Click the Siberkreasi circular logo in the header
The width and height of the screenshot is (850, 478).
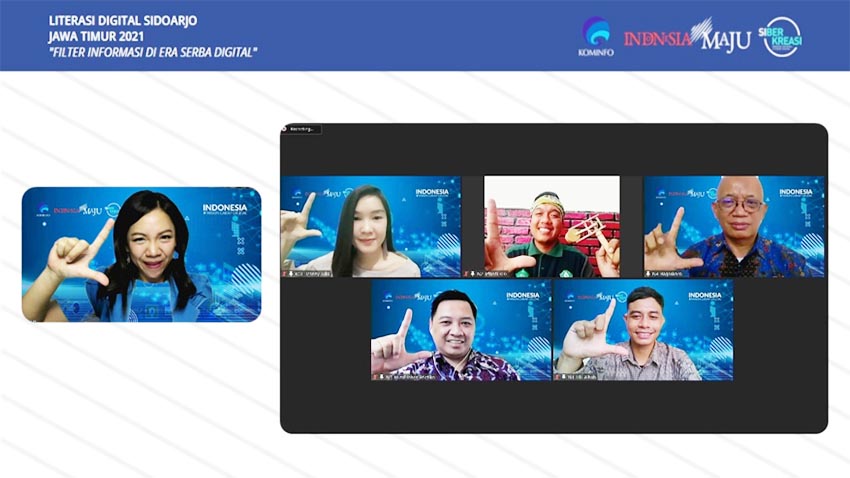tap(781, 36)
